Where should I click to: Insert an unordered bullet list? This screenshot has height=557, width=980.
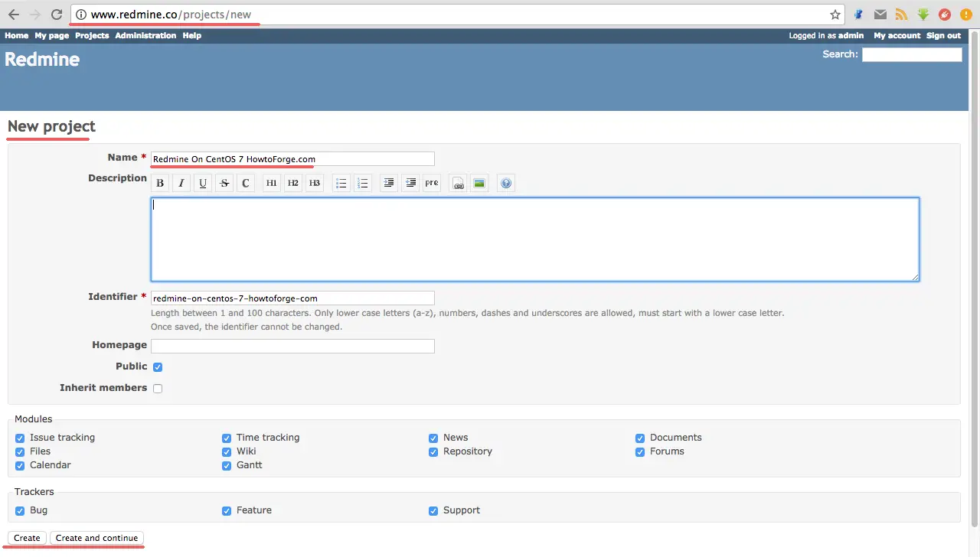click(341, 183)
